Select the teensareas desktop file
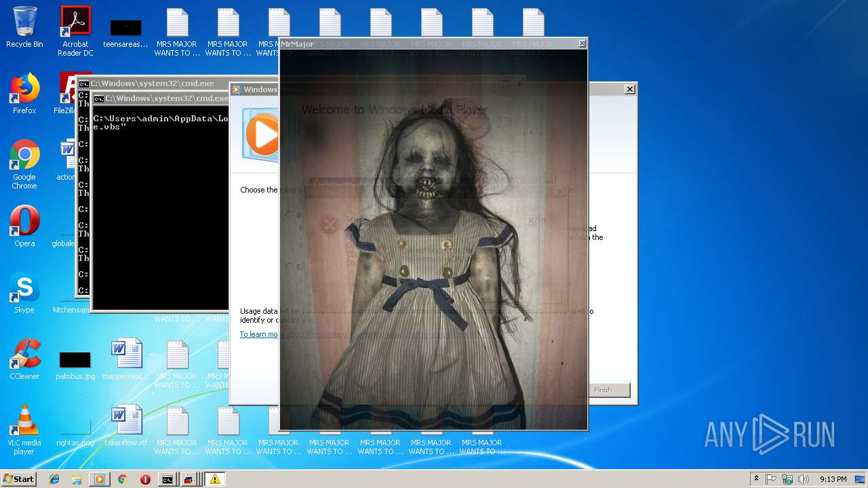Viewport: 868px width, 488px height. coord(125,31)
